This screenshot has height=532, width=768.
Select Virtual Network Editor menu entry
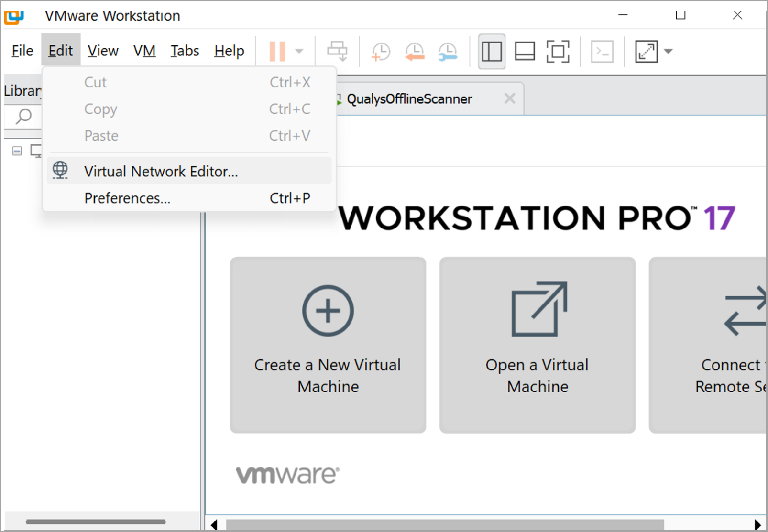point(161,171)
